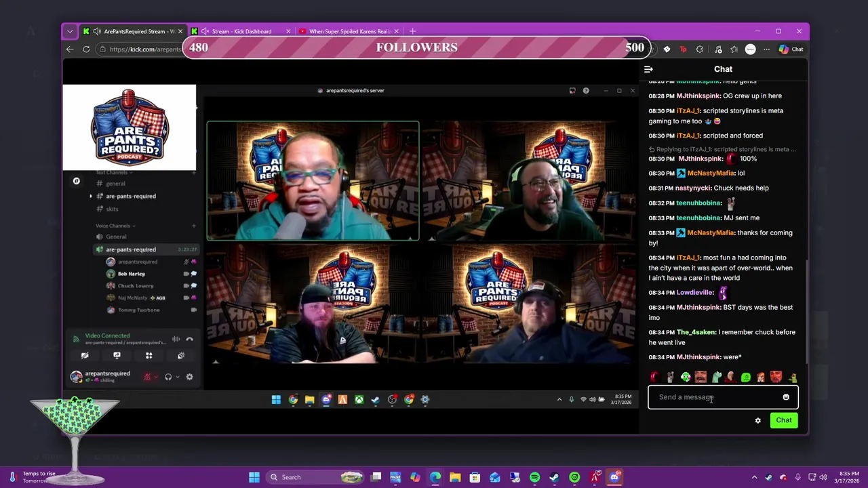Screen dimensions: 868x488
Task: Add a channel to Voice Channels
Action: [193, 226]
